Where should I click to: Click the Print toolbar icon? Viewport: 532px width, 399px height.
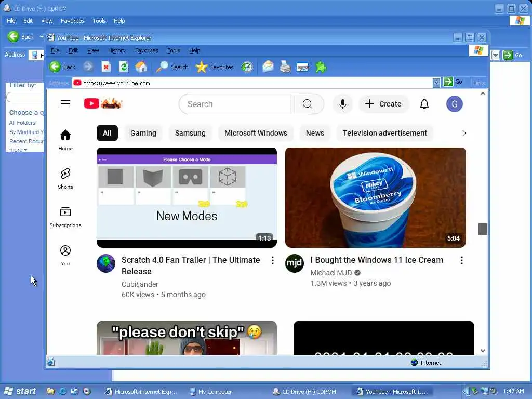pyautogui.click(x=285, y=67)
